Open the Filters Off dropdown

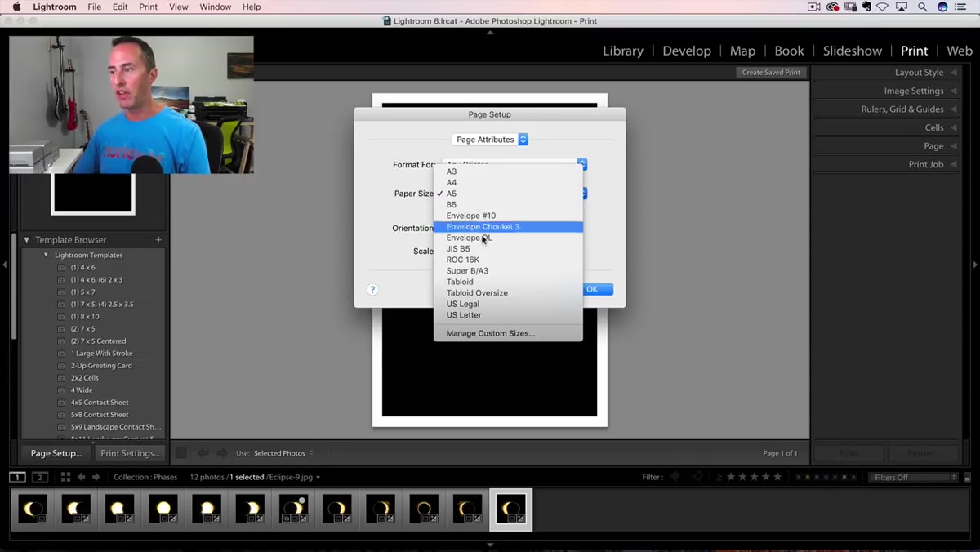[913, 478]
